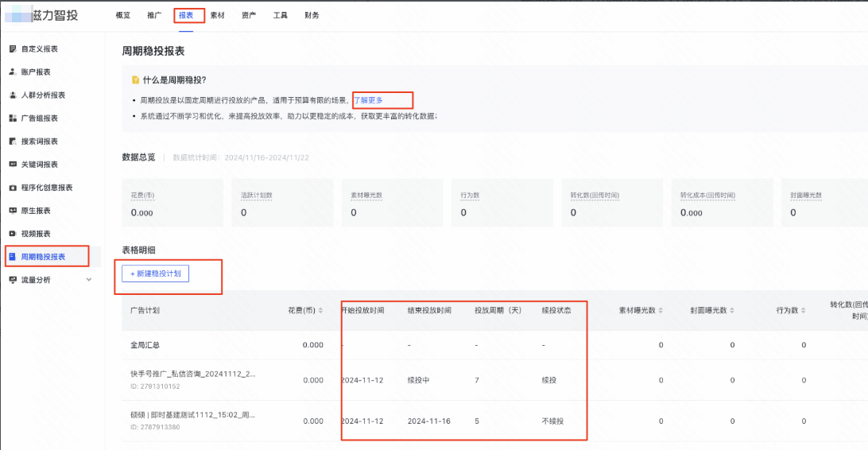Click the 不续投 status cell

pyautogui.click(x=552, y=421)
